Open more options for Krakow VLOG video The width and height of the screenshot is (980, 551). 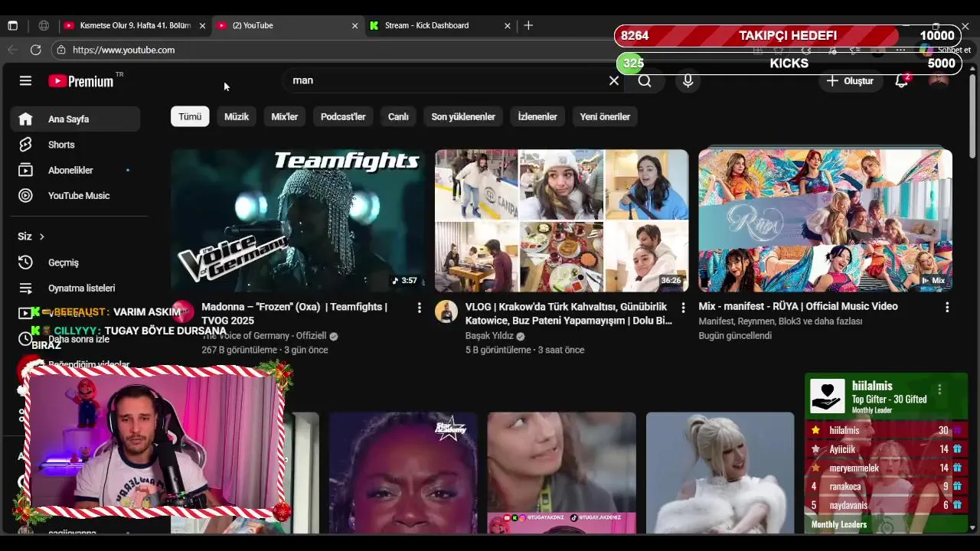683,308
